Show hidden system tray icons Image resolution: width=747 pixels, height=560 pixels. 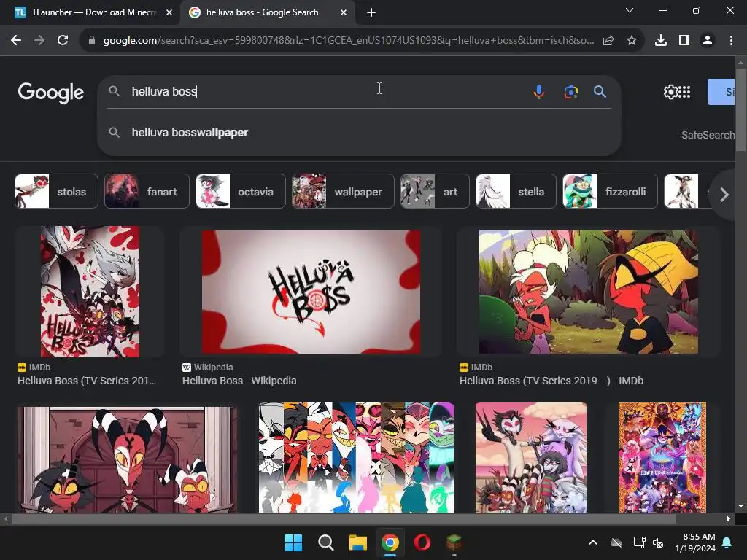point(593,542)
